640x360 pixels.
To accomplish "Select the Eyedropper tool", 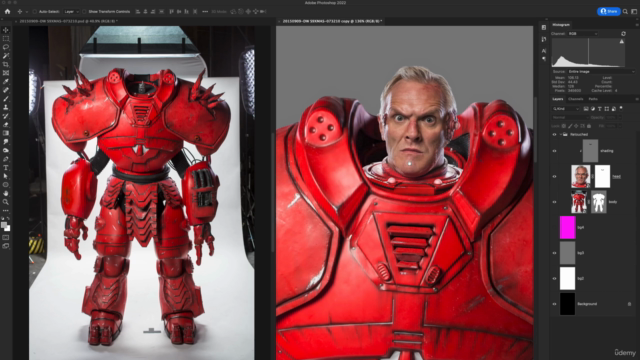I will point(6,82).
